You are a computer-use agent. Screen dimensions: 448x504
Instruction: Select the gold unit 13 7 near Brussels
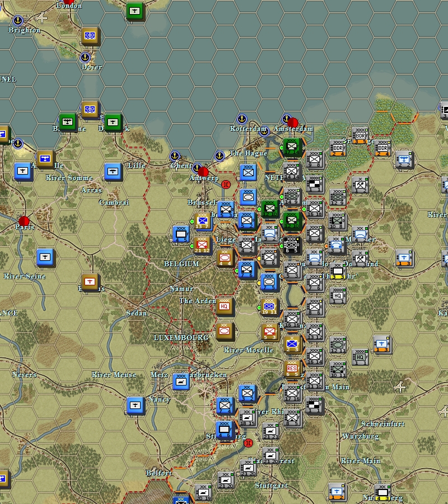(202, 221)
